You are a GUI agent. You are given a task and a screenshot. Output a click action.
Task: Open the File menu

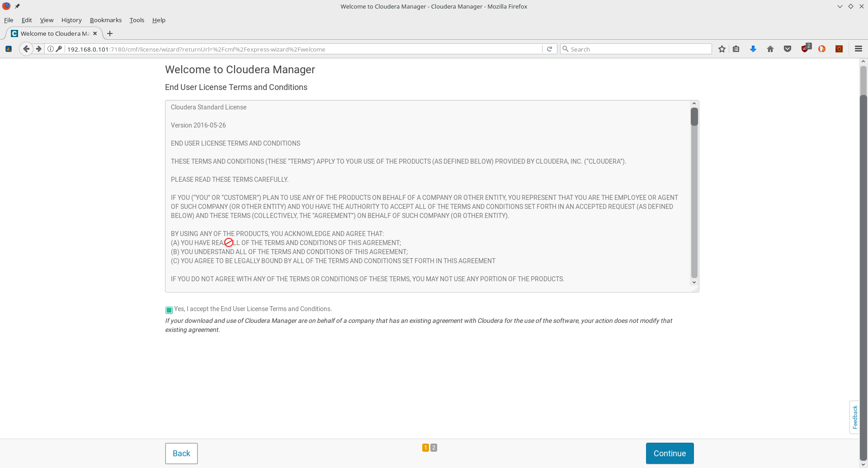pos(9,20)
